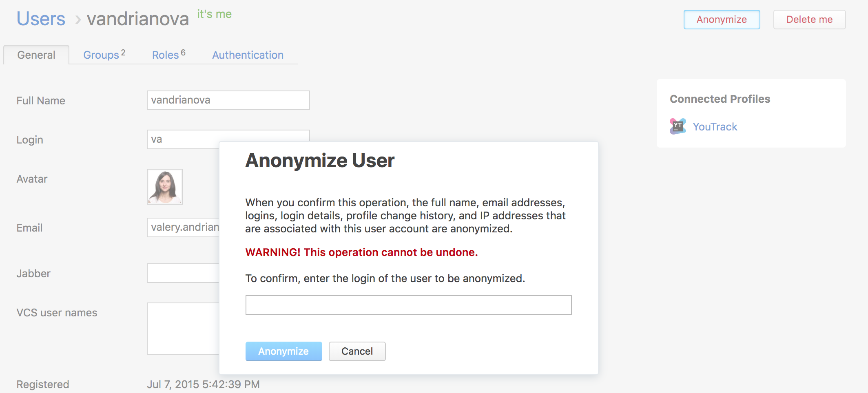Cancel the Anonymize User dialog
The height and width of the screenshot is (393, 868).
(x=357, y=351)
